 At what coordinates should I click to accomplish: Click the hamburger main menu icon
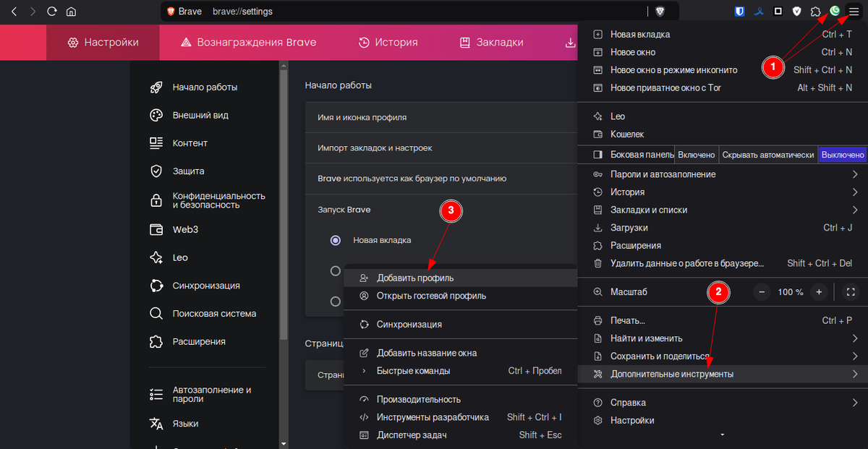[x=854, y=12]
